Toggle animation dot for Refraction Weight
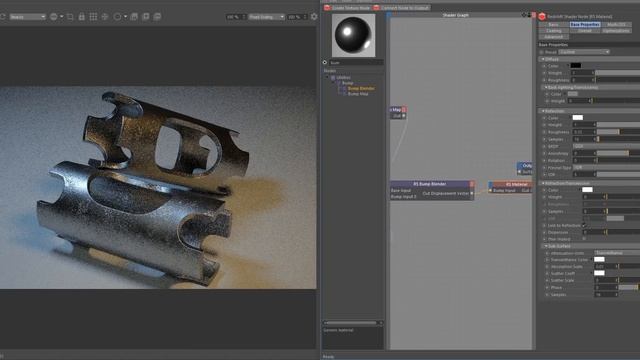This screenshot has height=360, width=640. (x=544, y=197)
